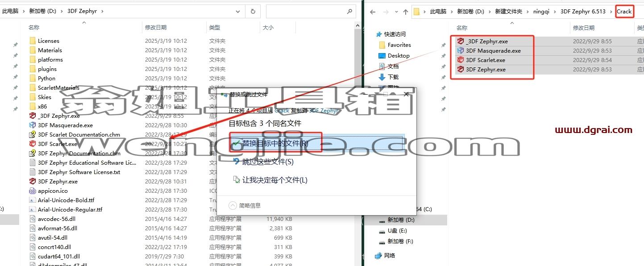Select 3DF Zephyr Educational Software Lic... file
Image resolution: width=644 pixels, height=266 pixels.
pyautogui.click(x=87, y=162)
